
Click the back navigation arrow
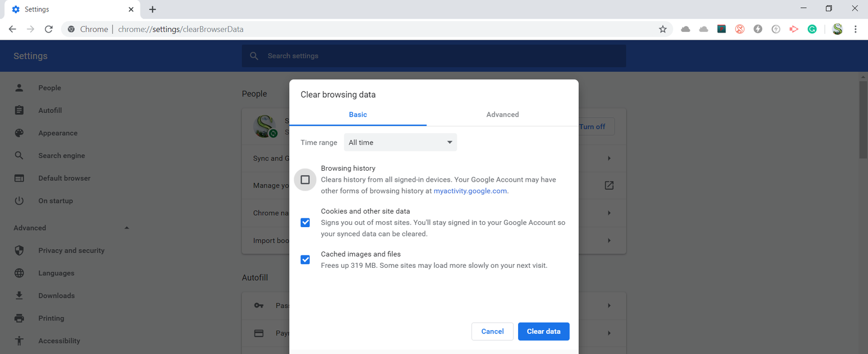point(12,29)
